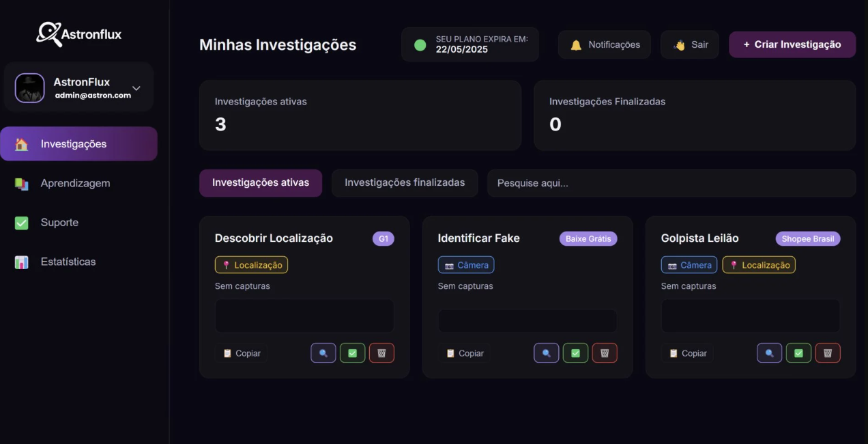
Task: Switch to the Investigações ativas tab
Action: click(x=261, y=183)
